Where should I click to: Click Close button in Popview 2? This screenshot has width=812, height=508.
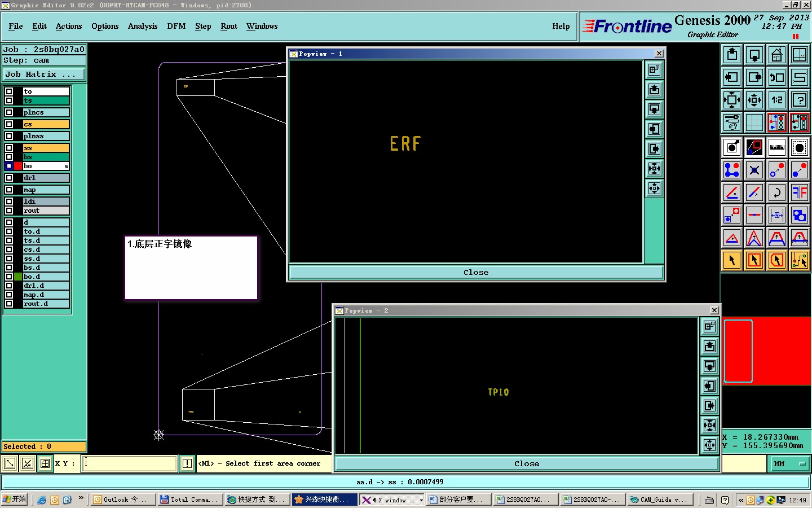point(527,464)
